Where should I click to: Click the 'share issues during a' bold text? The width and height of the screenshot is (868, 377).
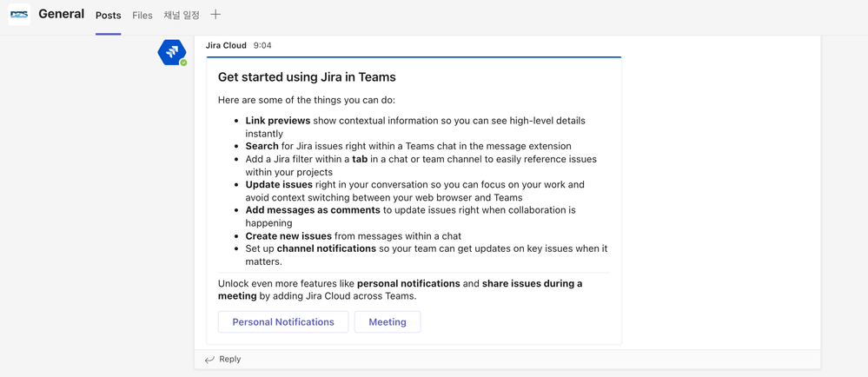pos(532,283)
